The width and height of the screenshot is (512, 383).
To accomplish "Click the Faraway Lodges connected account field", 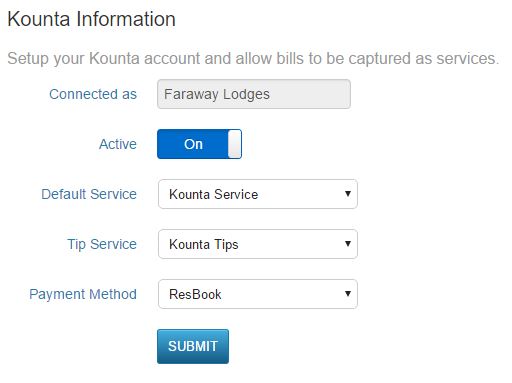I will (254, 94).
